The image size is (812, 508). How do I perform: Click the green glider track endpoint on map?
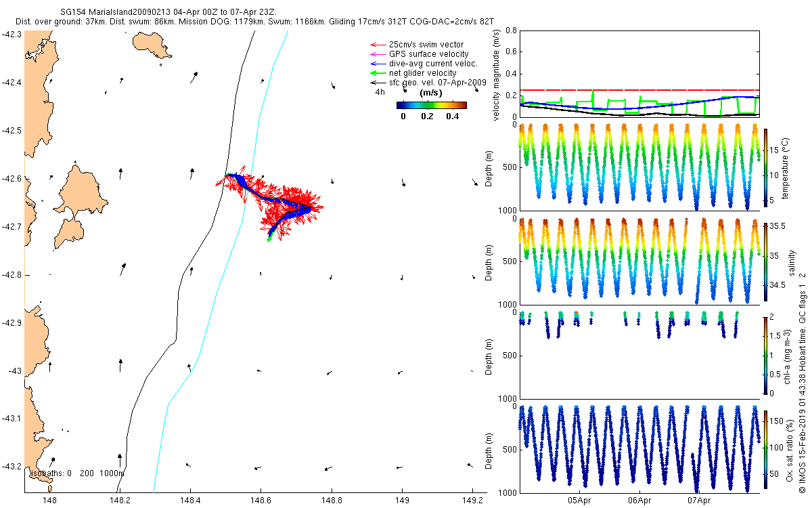(269, 238)
